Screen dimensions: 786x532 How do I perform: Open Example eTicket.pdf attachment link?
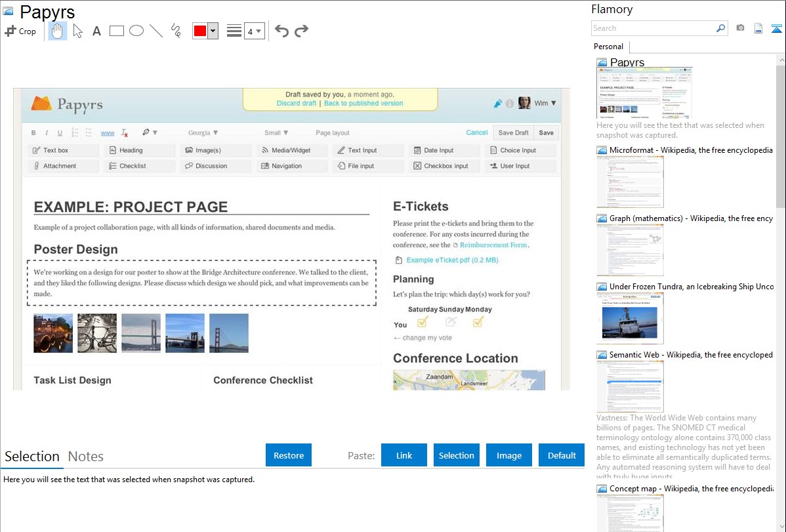(x=452, y=260)
